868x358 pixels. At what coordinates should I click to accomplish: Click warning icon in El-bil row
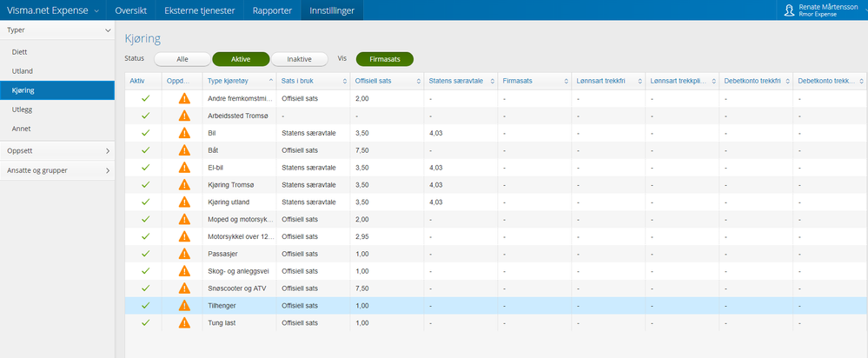(184, 168)
